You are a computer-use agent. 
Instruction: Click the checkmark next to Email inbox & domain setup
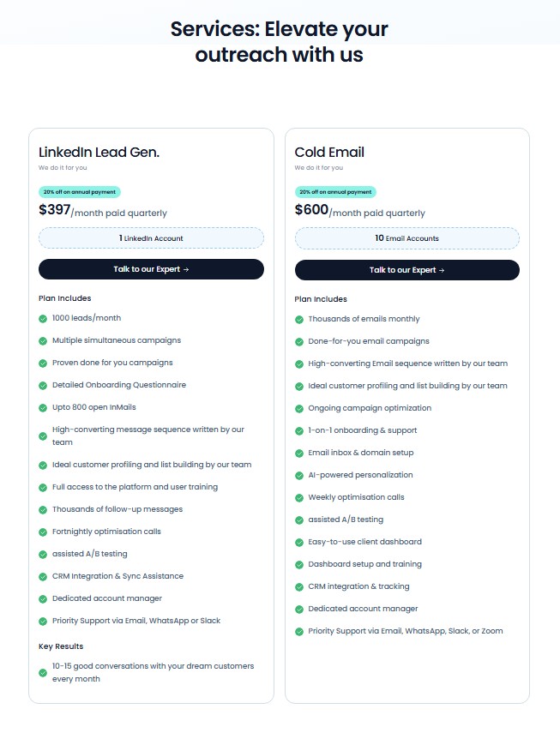point(298,452)
